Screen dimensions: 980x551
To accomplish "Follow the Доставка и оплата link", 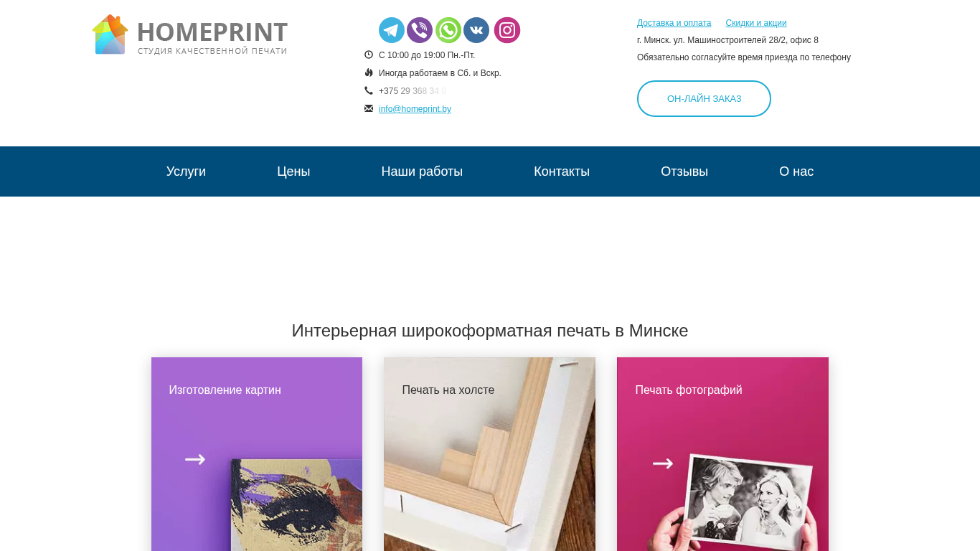I will pyautogui.click(x=674, y=23).
